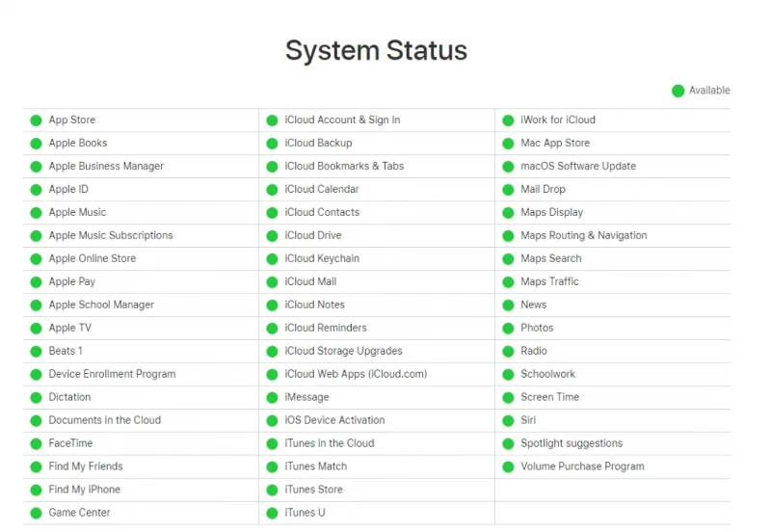
Task: Click the status dot beside iMessage
Action: point(272,398)
